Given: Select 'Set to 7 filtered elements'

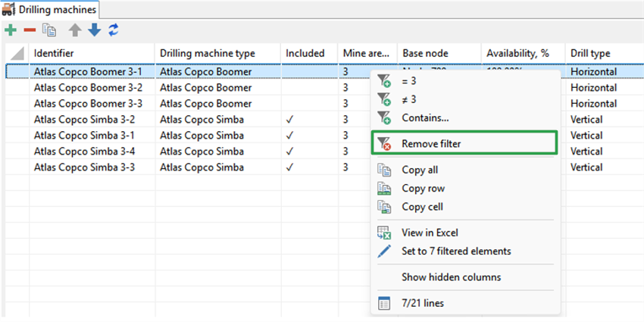Looking at the screenshot, I should coord(466,251).
